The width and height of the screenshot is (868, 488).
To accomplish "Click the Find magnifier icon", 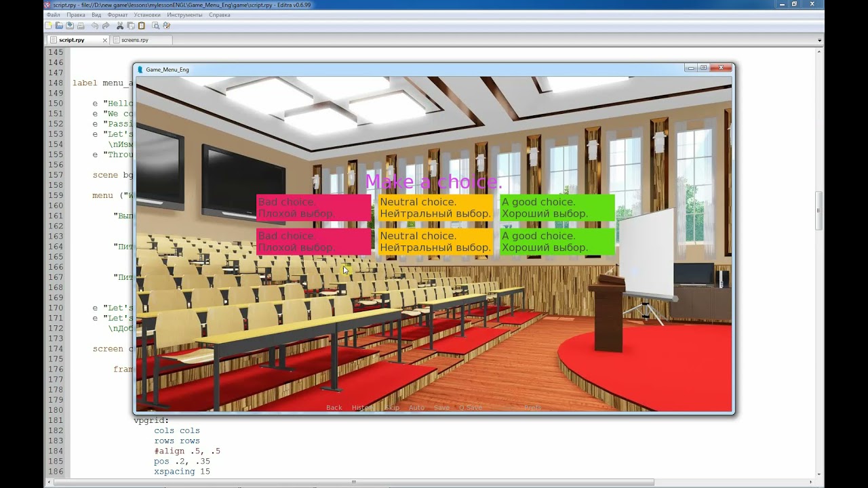I will tap(156, 26).
